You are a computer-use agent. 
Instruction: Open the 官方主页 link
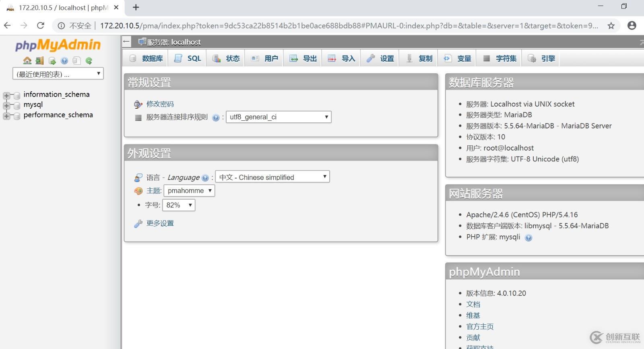480,326
